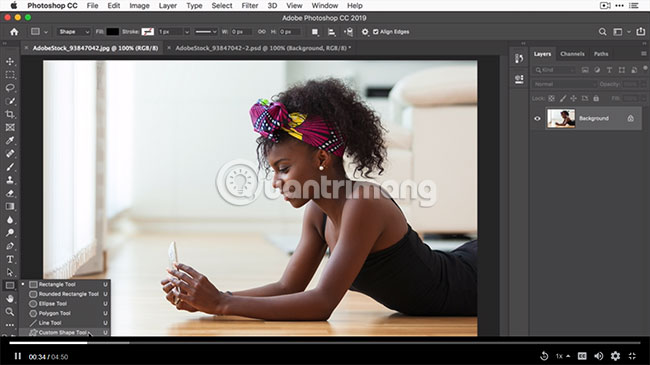Click the Background layer thumbnail

click(561, 119)
